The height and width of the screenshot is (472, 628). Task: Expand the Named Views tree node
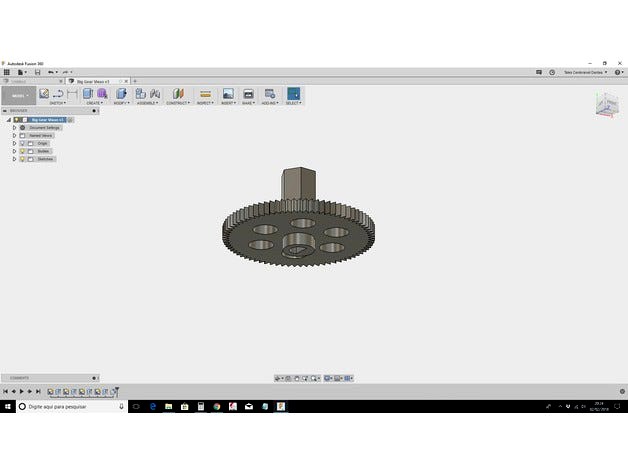14,135
